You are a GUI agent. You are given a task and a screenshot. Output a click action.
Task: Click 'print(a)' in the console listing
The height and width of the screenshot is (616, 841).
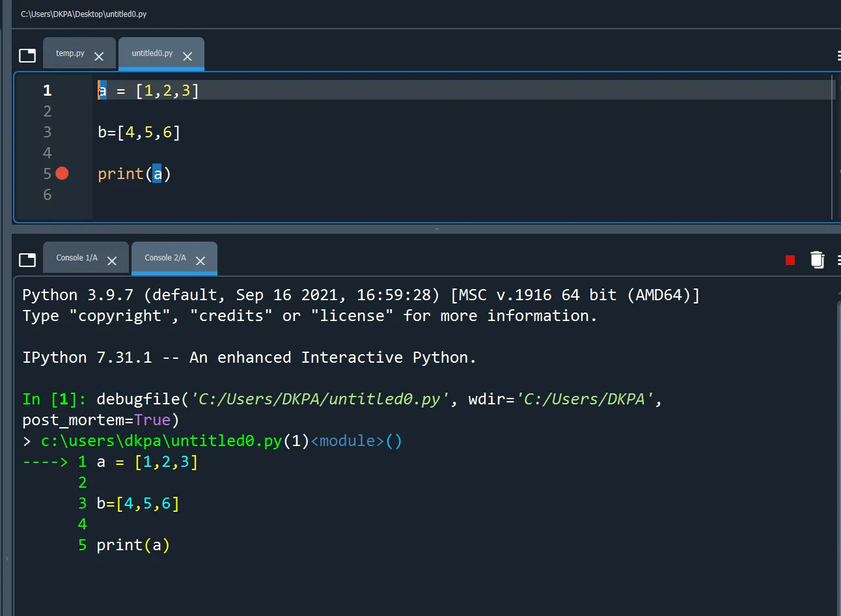point(133,545)
